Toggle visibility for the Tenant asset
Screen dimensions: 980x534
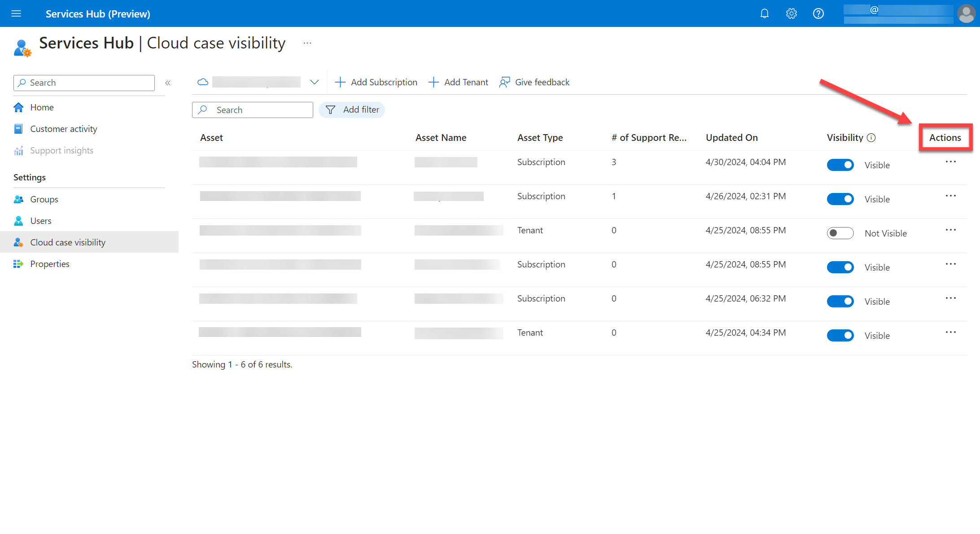(840, 233)
